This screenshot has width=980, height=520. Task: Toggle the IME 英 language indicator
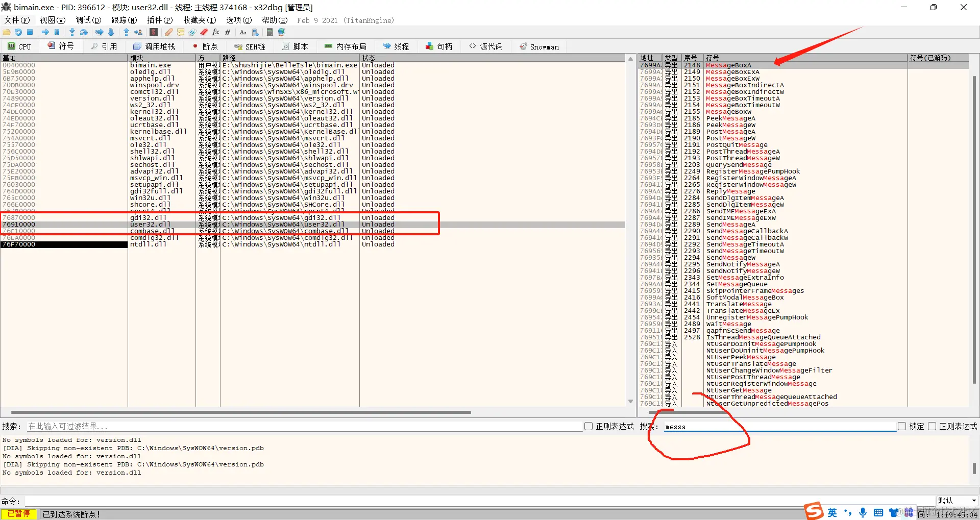tap(832, 512)
